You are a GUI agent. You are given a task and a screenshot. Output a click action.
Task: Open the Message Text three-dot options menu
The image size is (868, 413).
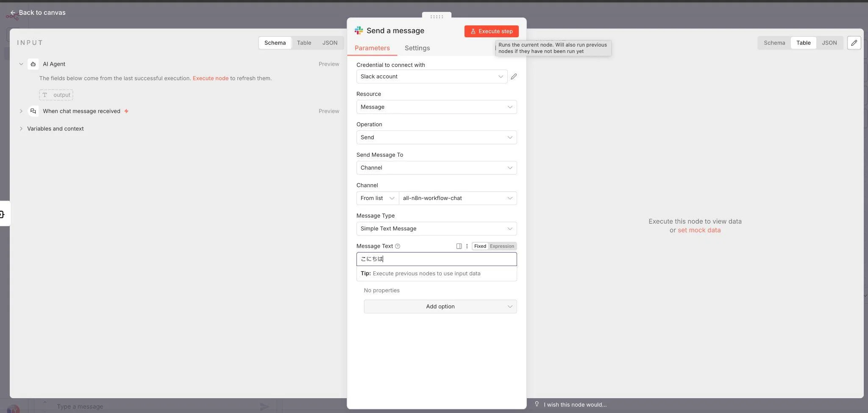pyautogui.click(x=467, y=246)
